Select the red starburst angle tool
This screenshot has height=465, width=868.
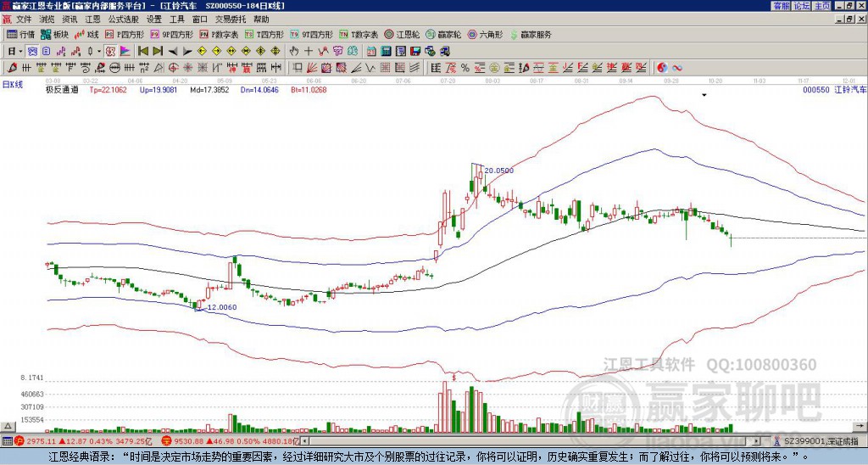187,68
